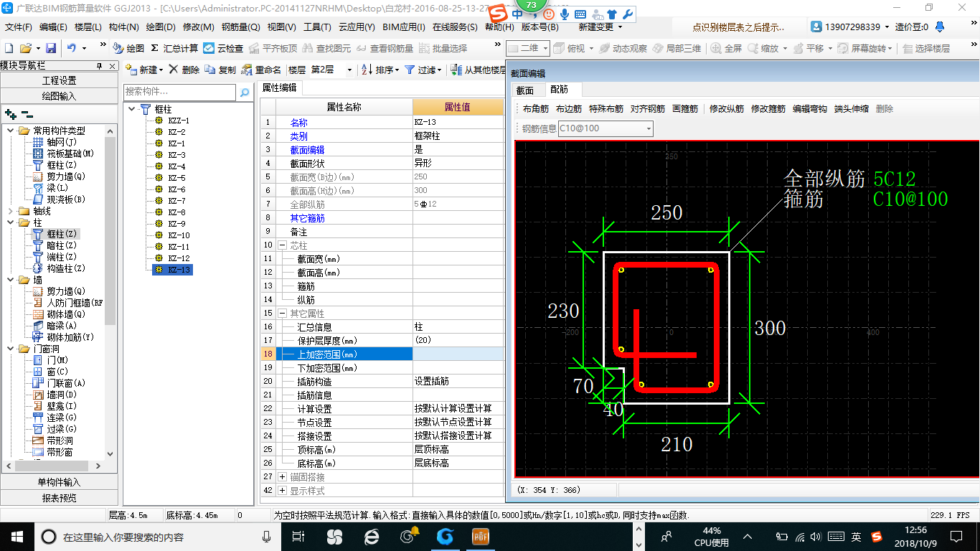
Task: Click Windows Start button
Action: click(17, 537)
